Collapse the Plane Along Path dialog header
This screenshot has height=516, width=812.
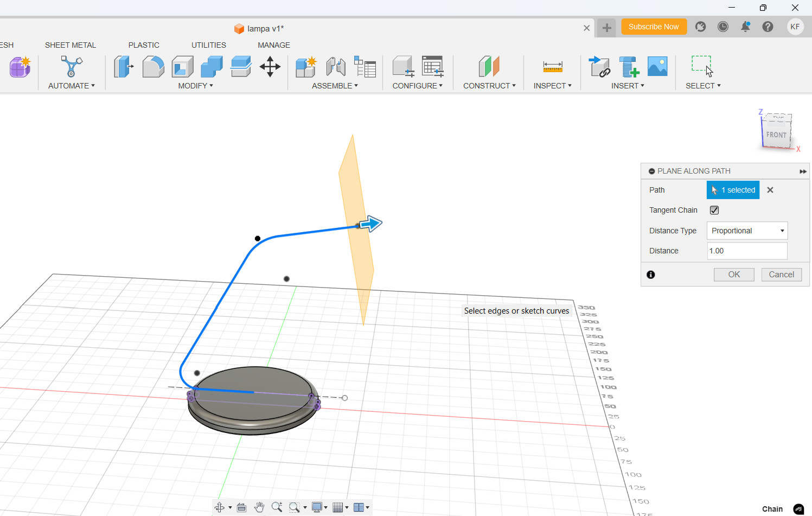coord(653,171)
